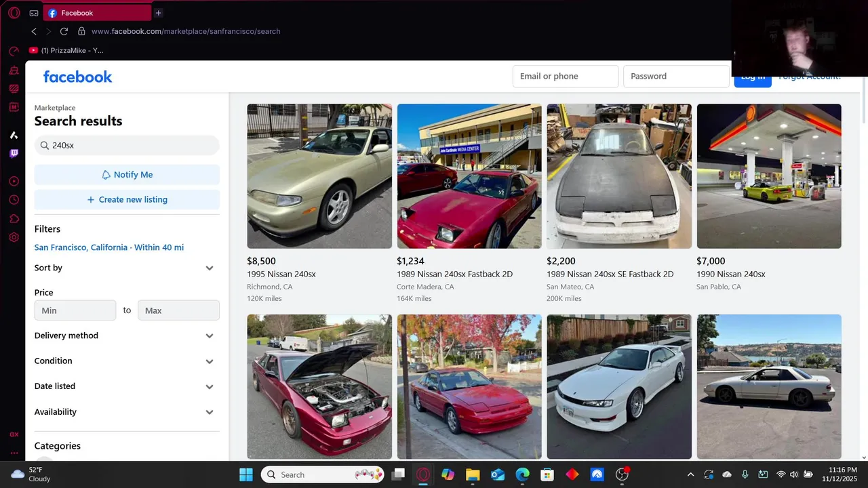
Task: Expand the Condition filter
Action: (127, 361)
